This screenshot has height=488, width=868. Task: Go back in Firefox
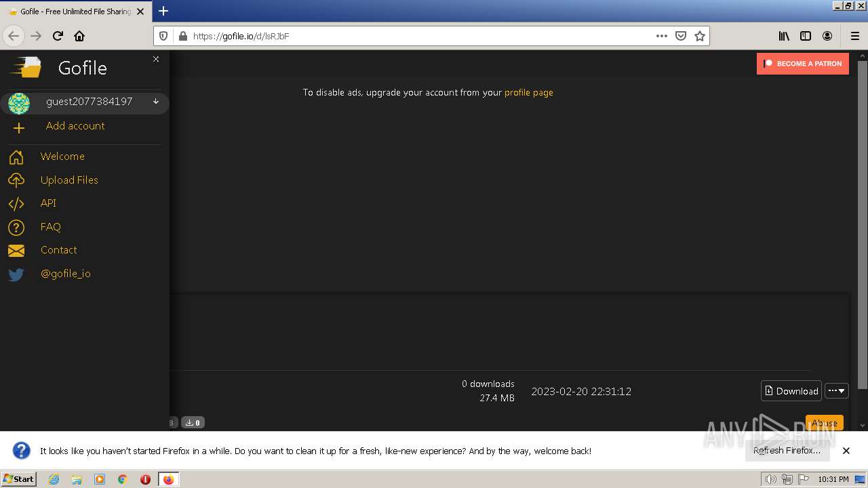[14, 36]
